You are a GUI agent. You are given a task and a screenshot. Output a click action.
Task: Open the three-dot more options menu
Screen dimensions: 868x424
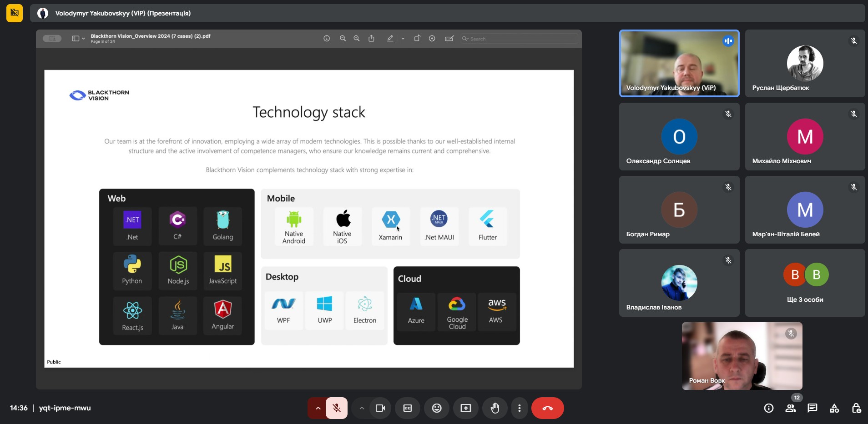519,408
